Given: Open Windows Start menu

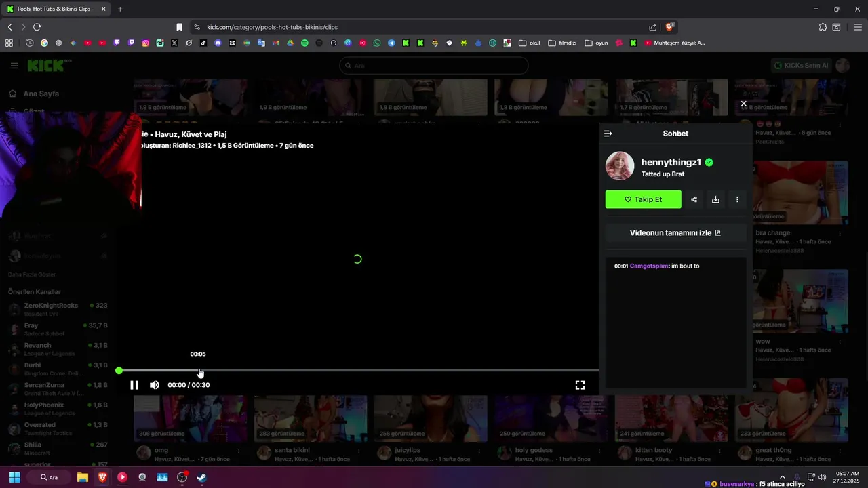Looking at the screenshot, I should 14,477.
